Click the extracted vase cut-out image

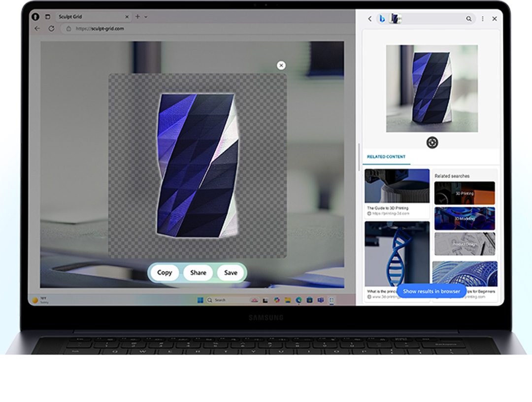198,166
